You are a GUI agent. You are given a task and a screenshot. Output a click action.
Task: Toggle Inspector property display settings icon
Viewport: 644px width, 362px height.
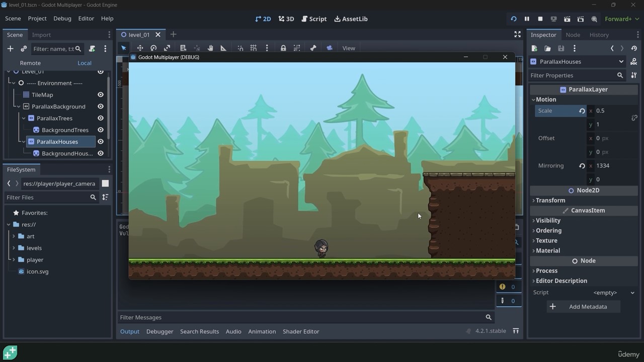634,75
